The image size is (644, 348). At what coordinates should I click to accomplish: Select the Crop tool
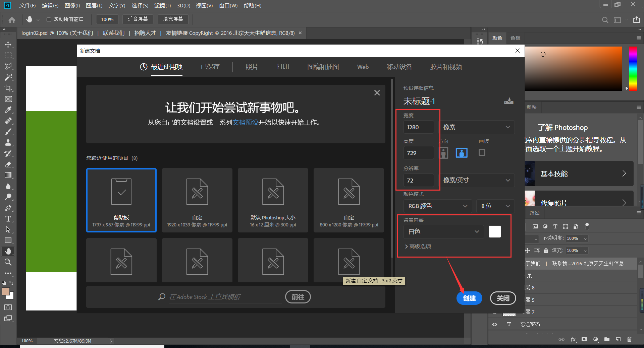(8, 88)
